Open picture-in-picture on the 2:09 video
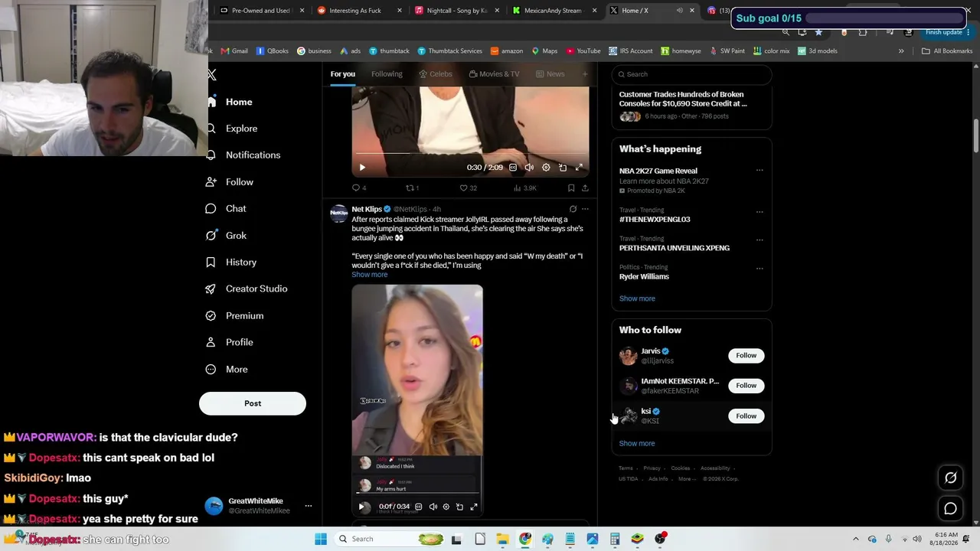This screenshot has height=551, width=980. pyautogui.click(x=563, y=168)
